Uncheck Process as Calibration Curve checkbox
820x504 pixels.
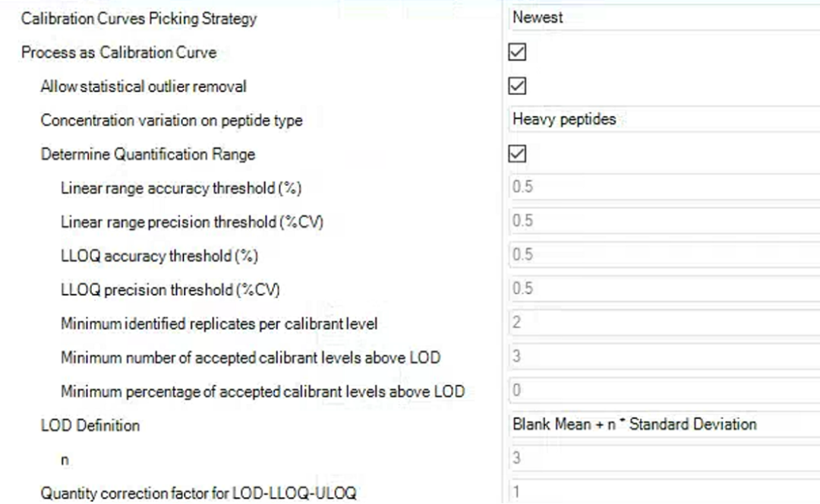[x=517, y=52]
